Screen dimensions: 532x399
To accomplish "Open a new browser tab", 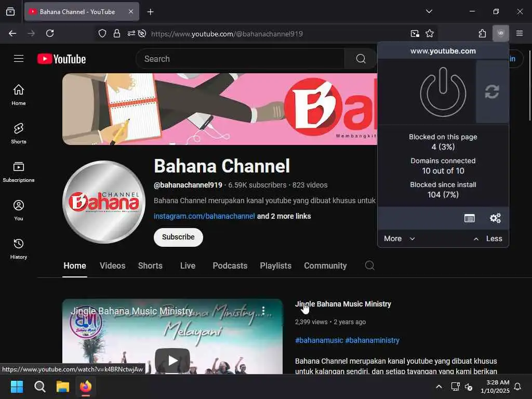I will tap(150, 12).
